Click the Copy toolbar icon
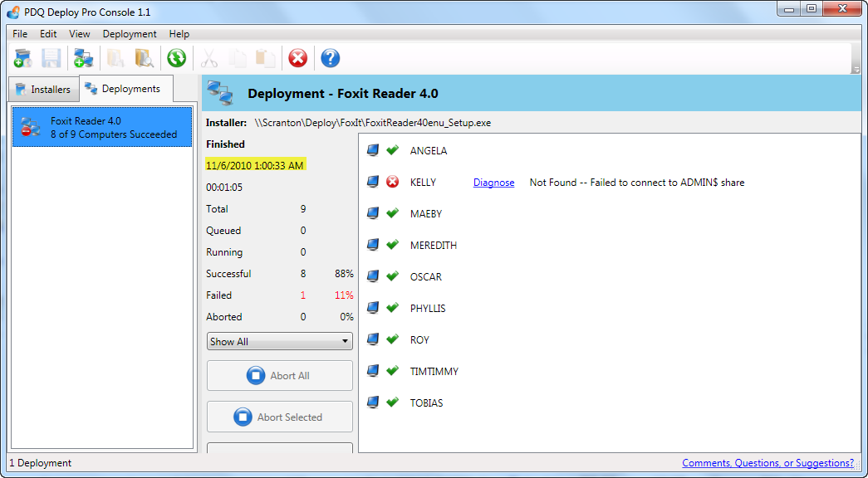Screen dimensions: 868x478 [x=238, y=58]
